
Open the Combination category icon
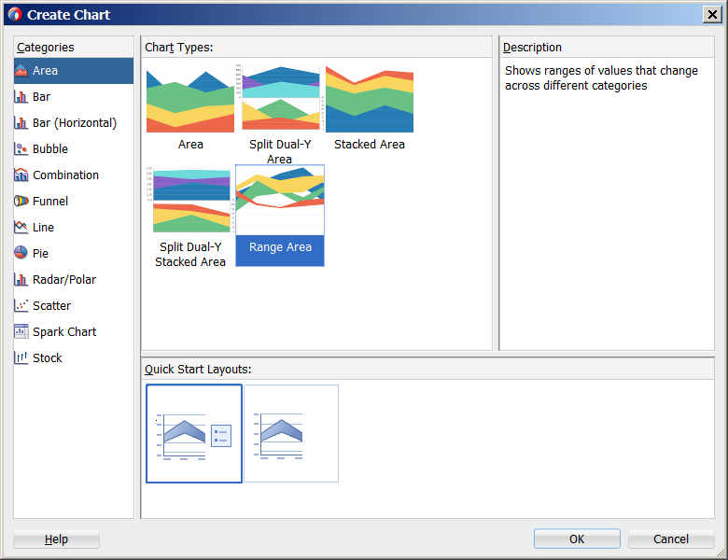(21, 175)
